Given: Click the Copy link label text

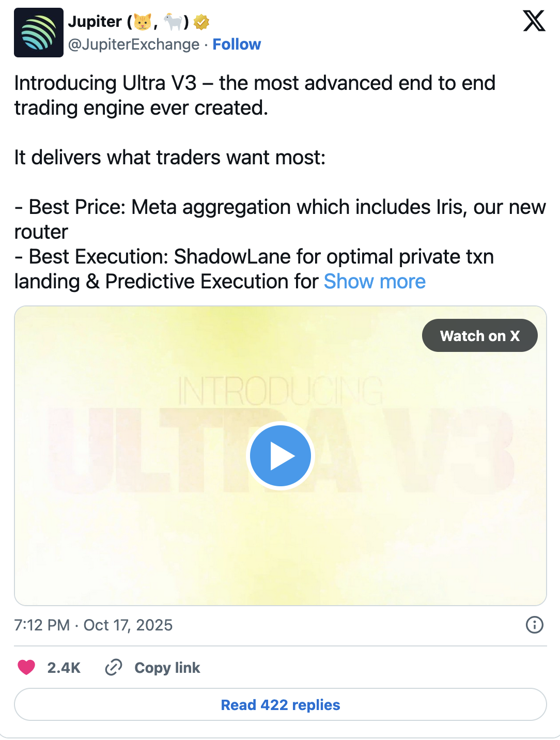Looking at the screenshot, I should (x=166, y=668).
